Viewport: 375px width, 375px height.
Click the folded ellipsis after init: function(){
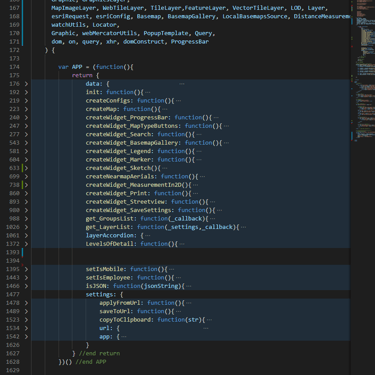pos(148,92)
